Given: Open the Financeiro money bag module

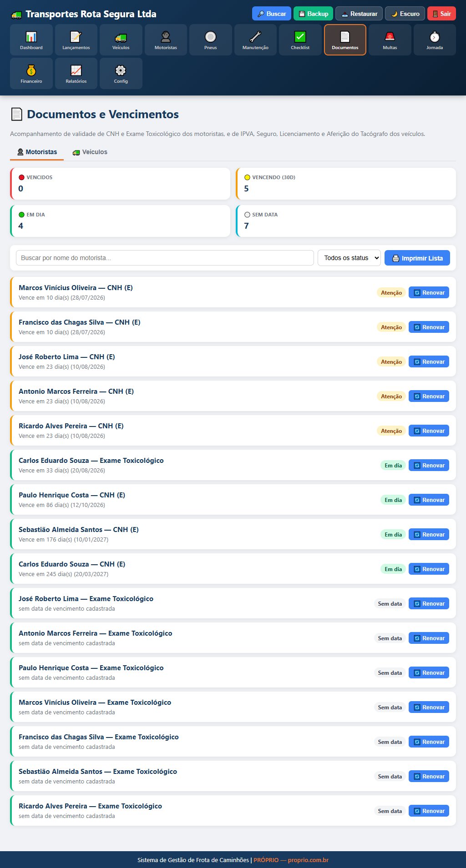Looking at the screenshot, I should pyautogui.click(x=31, y=74).
